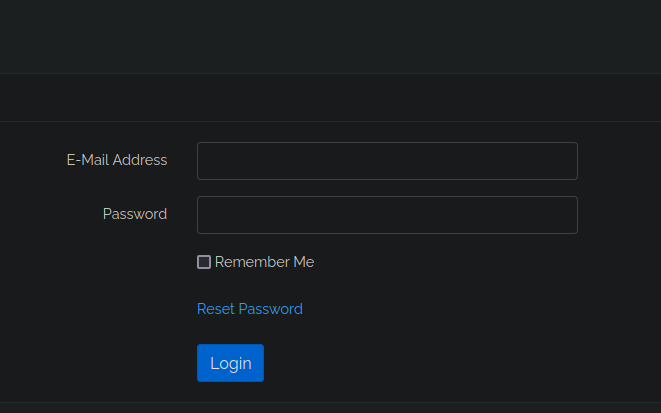Screen dimensions: 661x413
Task: Click the E-Mail Address input field
Action: tap(387, 161)
